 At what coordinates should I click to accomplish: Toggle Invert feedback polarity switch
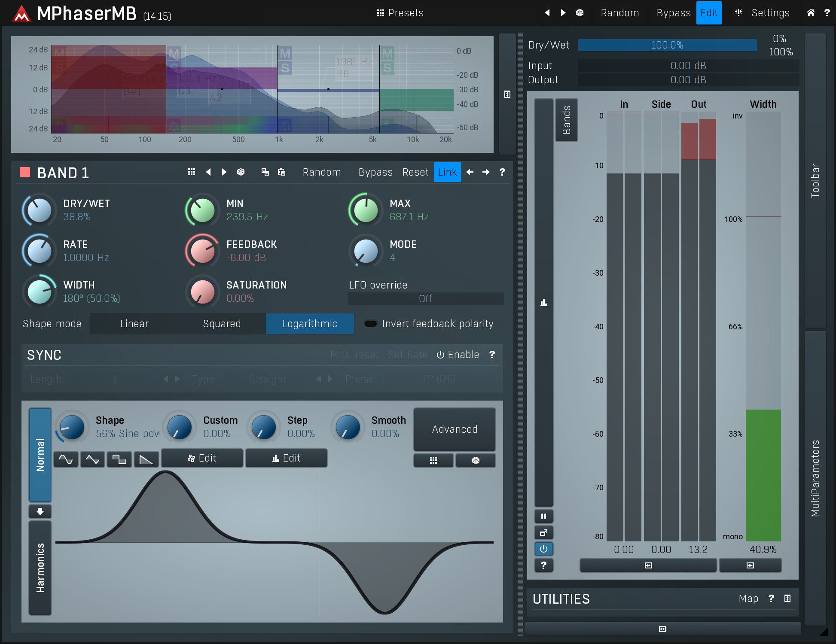pyautogui.click(x=370, y=324)
